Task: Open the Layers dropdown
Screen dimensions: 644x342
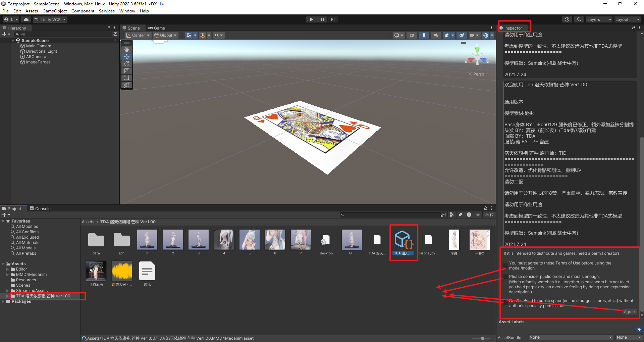Action: point(599,19)
